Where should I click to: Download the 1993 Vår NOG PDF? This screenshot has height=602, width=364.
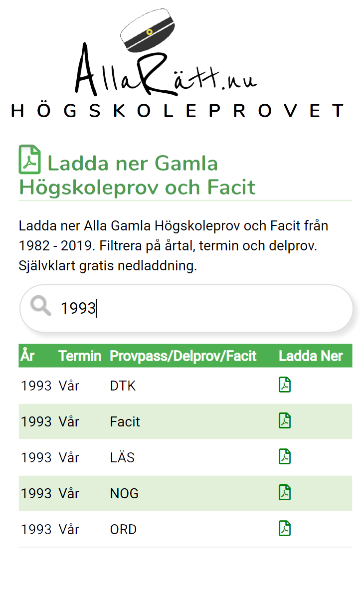pyautogui.click(x=284, y=493)
